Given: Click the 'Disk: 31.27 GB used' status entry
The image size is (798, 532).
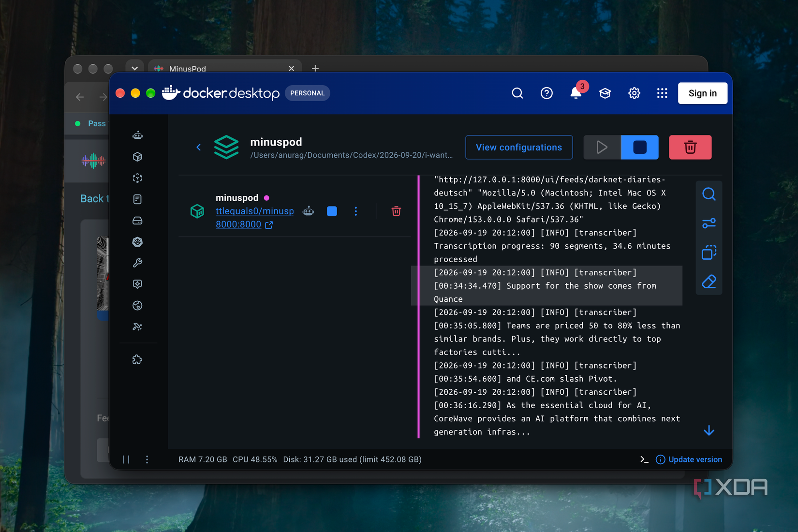Looking at the screenshot, I should [352, 459].
